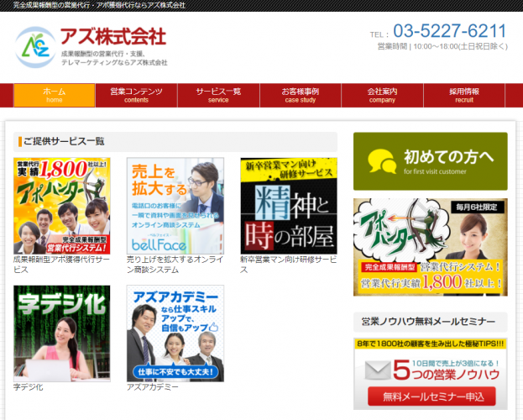The image size is (523, 420).
Task: Navigate to 採用情報 recruit page
Action: pyautogui.click(x=464, y=95)
